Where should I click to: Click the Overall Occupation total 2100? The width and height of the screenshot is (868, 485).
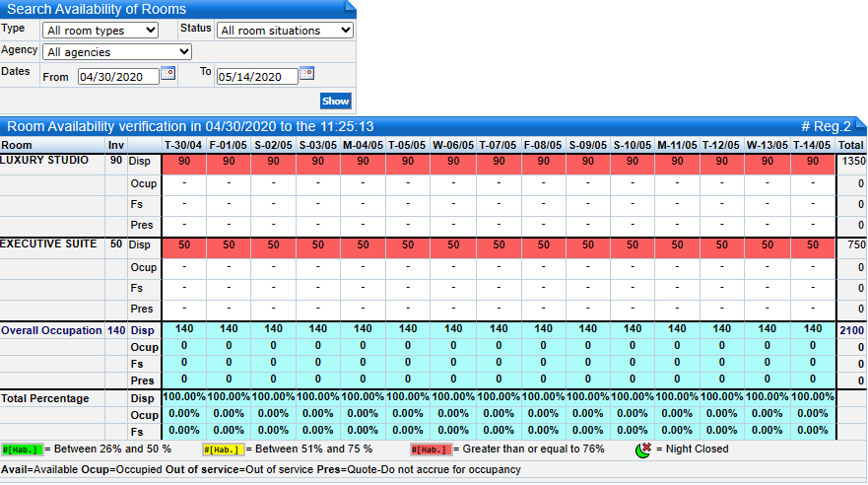coord(852,330)
